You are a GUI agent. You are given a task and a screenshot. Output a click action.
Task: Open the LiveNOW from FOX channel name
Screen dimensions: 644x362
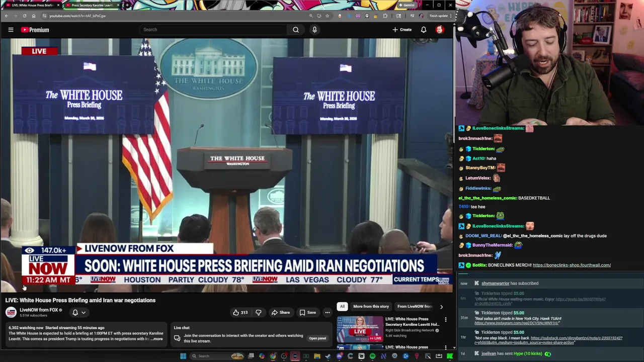coord(39,310)
